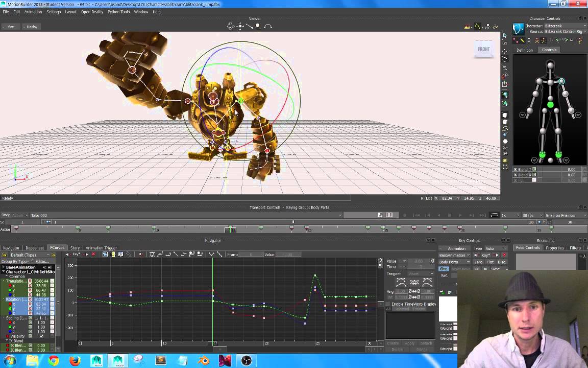
Task: Open Source dropdown Blitzcrank Control Rig
Action: point(566,31)
